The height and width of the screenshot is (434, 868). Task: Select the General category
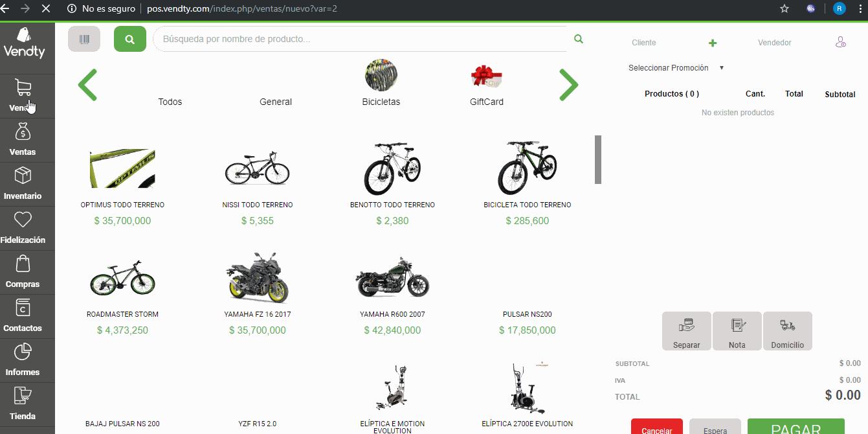[x=276, y=102]
